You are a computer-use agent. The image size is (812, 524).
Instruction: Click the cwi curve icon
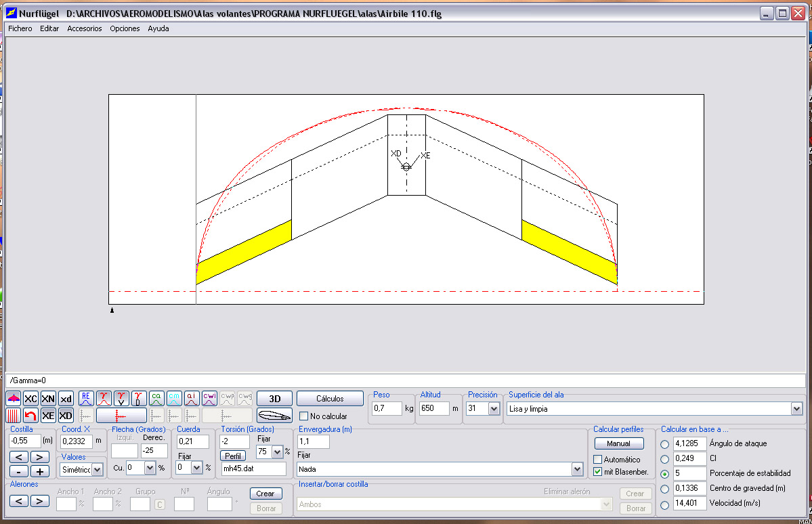pos(209,399)
